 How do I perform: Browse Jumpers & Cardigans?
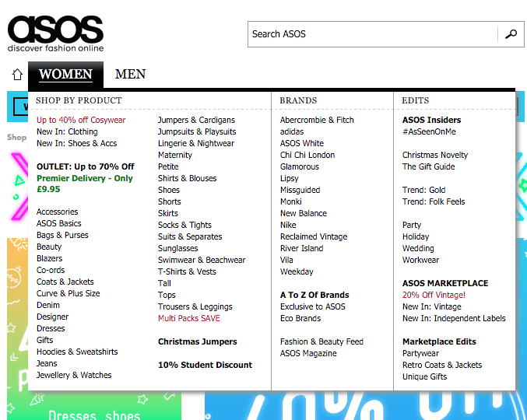point(196,120)
